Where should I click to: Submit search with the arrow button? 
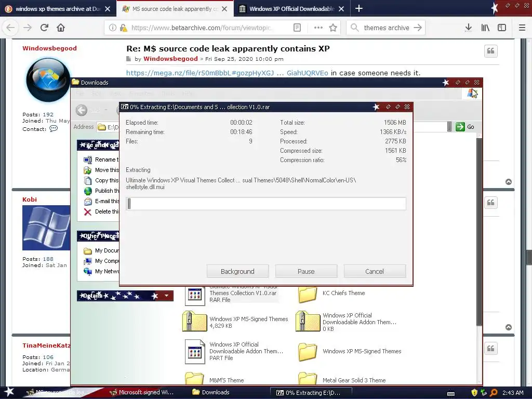tap(418, 28)
